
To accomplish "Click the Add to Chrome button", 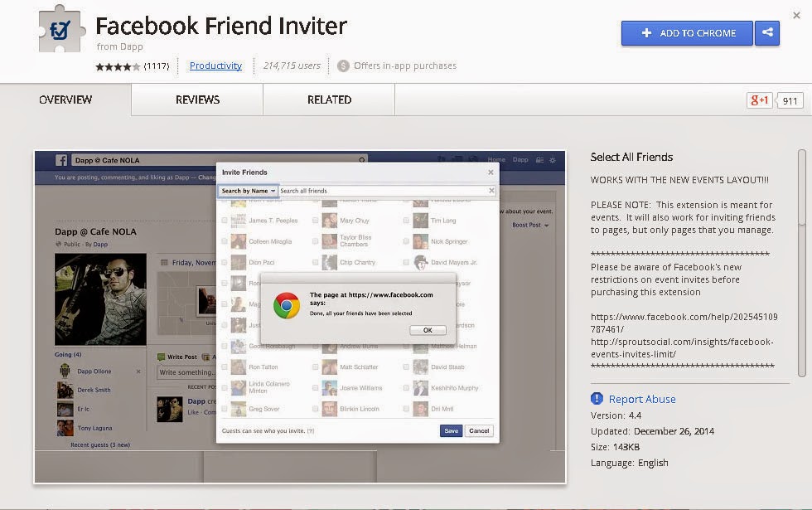I will pyautogui.click(x=687, y=32).
